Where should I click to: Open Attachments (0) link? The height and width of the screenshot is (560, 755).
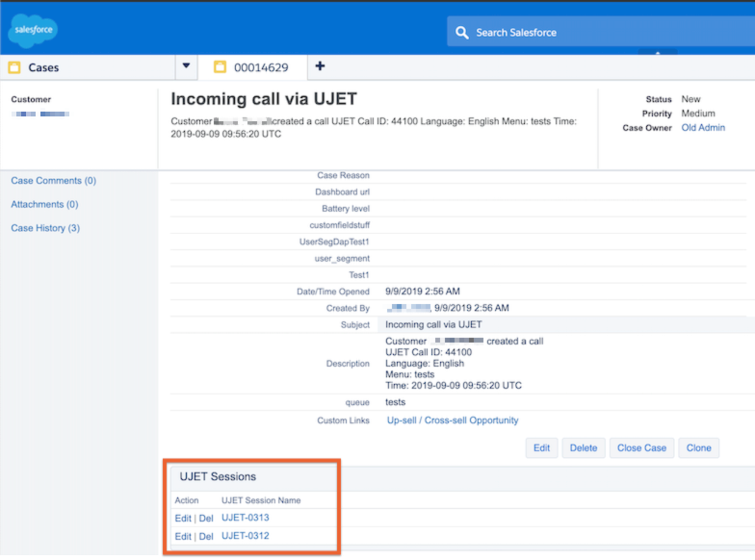pyautogui.click(x=44, y=204)
